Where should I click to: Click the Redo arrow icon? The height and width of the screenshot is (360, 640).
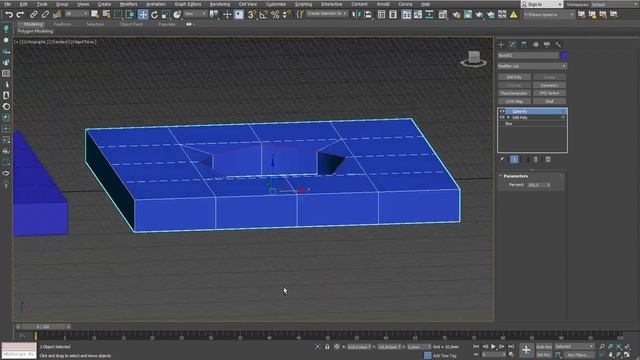(20, 15)
